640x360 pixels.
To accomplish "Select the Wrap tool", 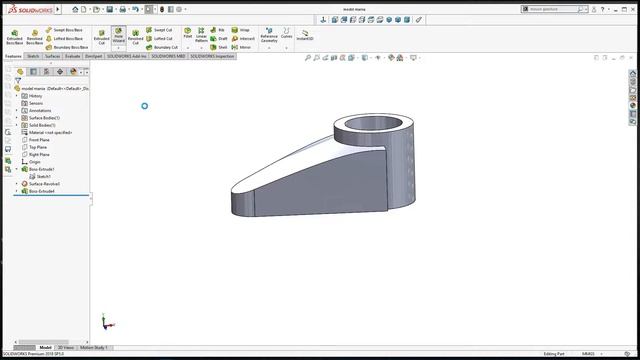I will click(x=241, y=30).
